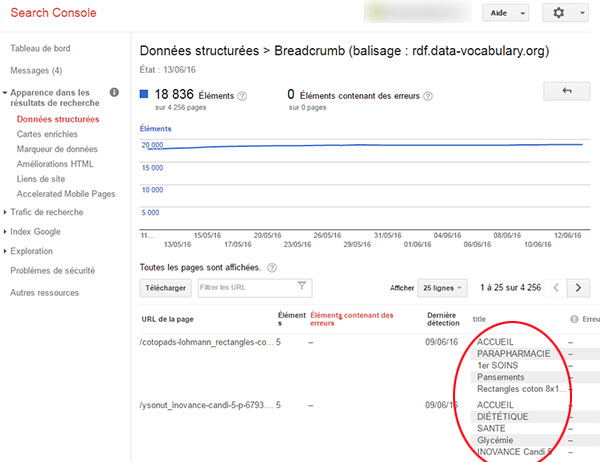This screenshot has width=600, height=462.
Task: Open the /cotopads-lohmann_rectangles URL row
Action: [207, 342]
